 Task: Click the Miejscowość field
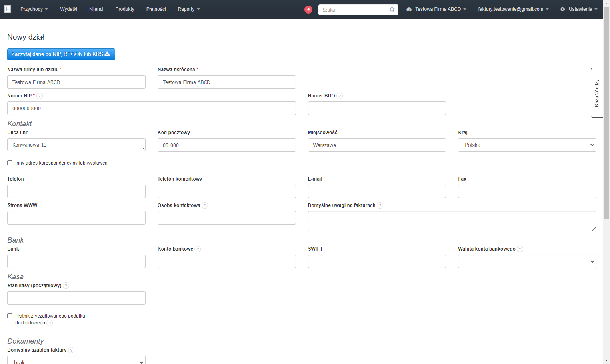377,145
